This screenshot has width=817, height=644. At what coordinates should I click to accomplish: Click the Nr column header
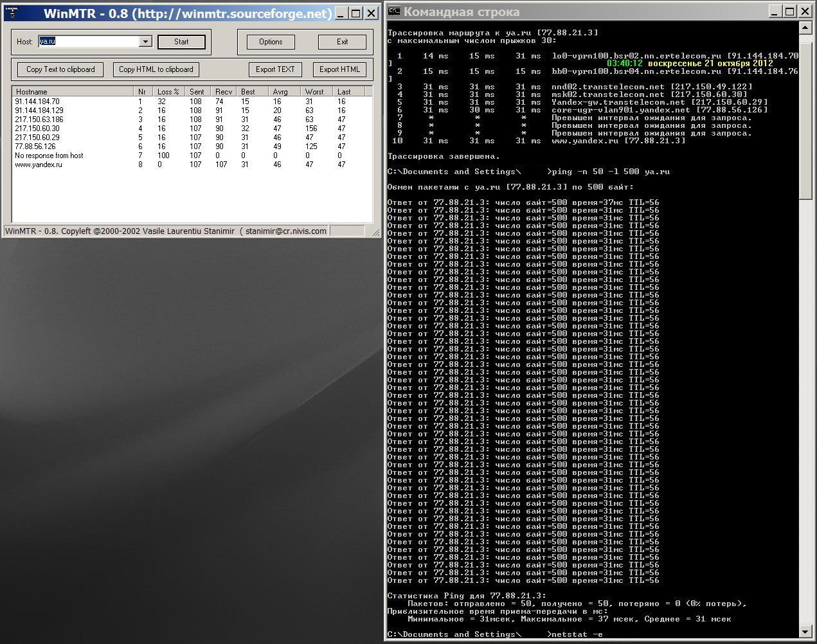point(143,92)
